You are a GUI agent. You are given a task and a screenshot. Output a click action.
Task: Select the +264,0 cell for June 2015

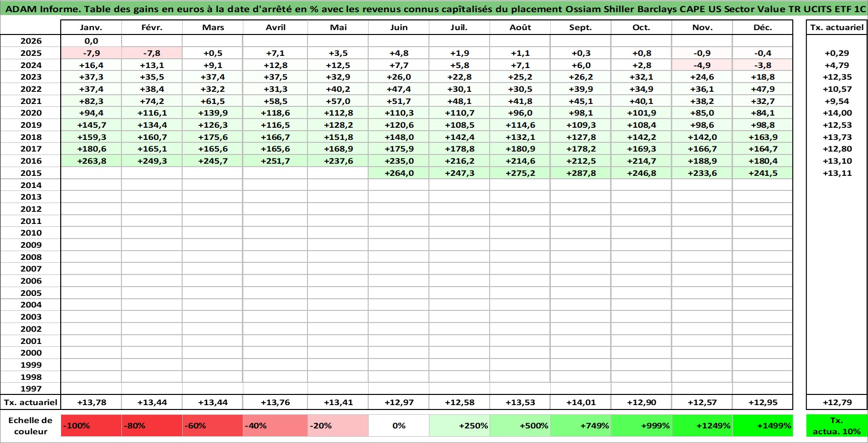[399, 173]
